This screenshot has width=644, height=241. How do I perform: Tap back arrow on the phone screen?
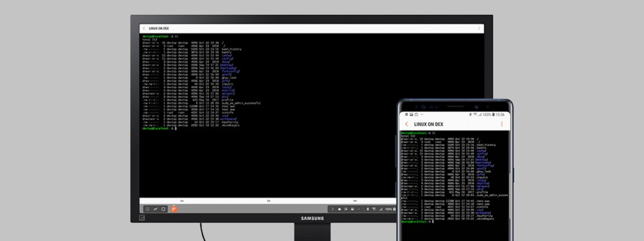pyautogui.click(x=406, y=124)
